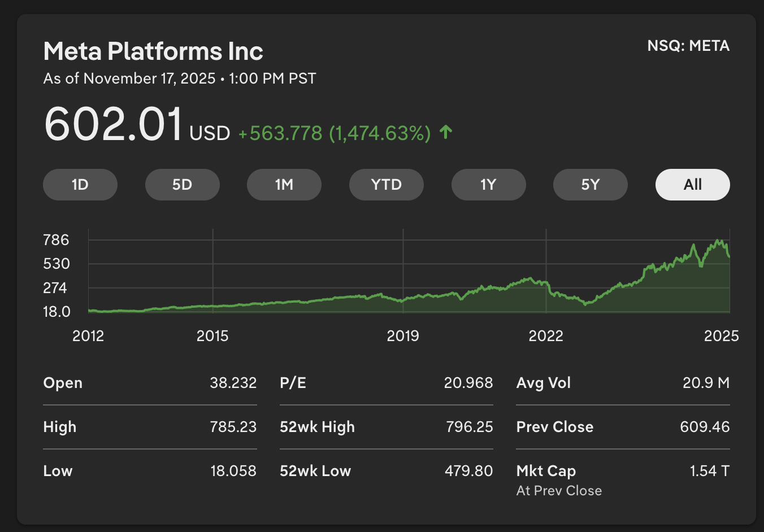Switch to the 1Y chart view

pyautogui.click(x=488, y=185)
